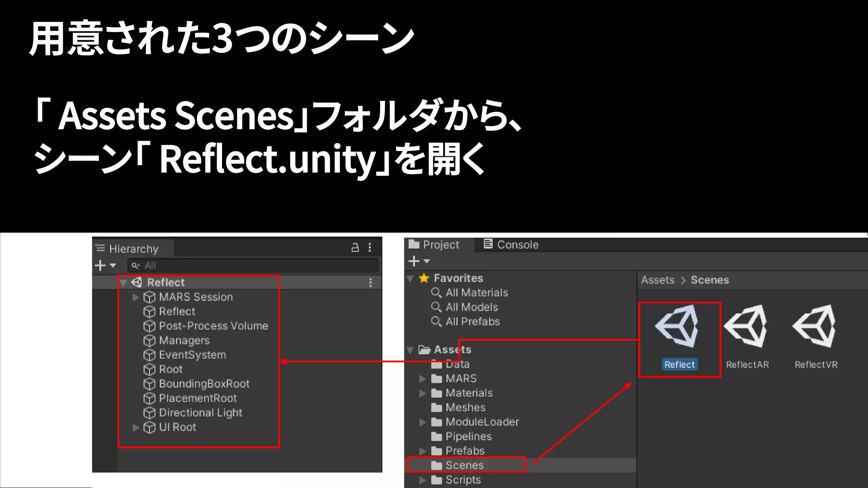This screenshot has width=868, height=488.
Task: Select the Scripts folder icon
Action: (x=437, y=480)
